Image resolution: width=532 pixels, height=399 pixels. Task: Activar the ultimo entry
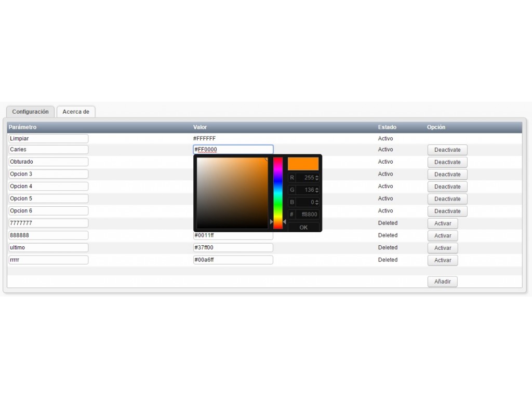443,248
